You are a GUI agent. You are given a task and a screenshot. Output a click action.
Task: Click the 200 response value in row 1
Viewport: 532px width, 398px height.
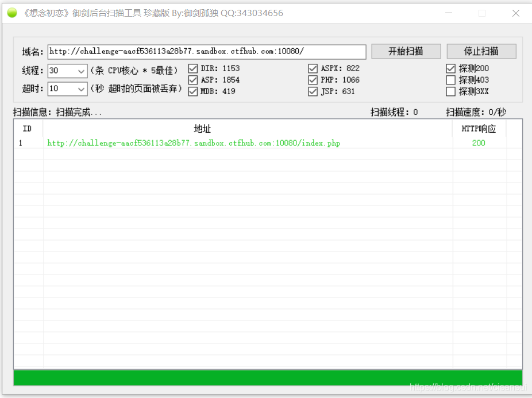click(479, 143)
